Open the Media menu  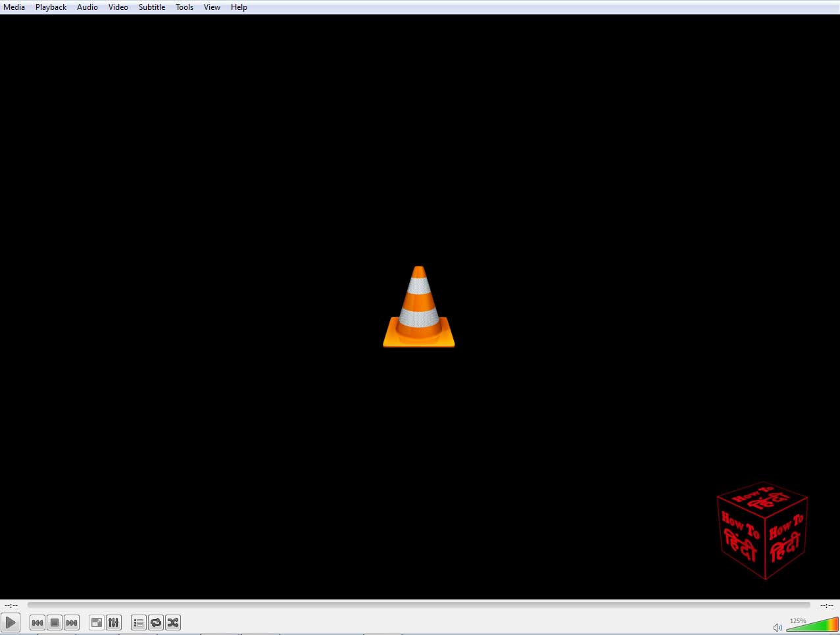tap(14, 7)
